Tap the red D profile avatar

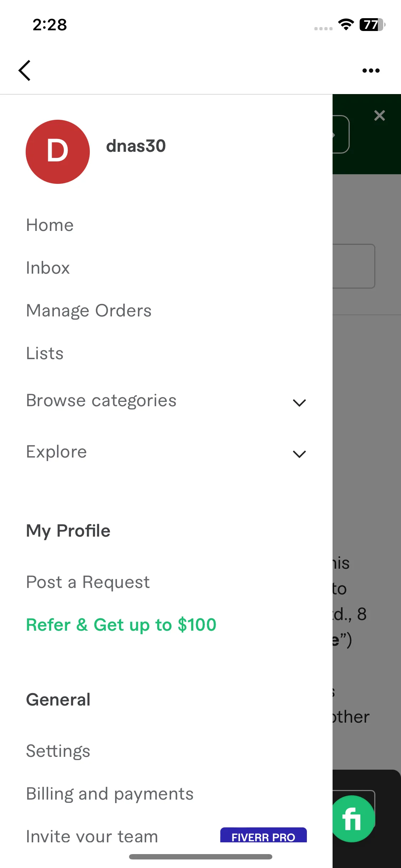point(58,152)
